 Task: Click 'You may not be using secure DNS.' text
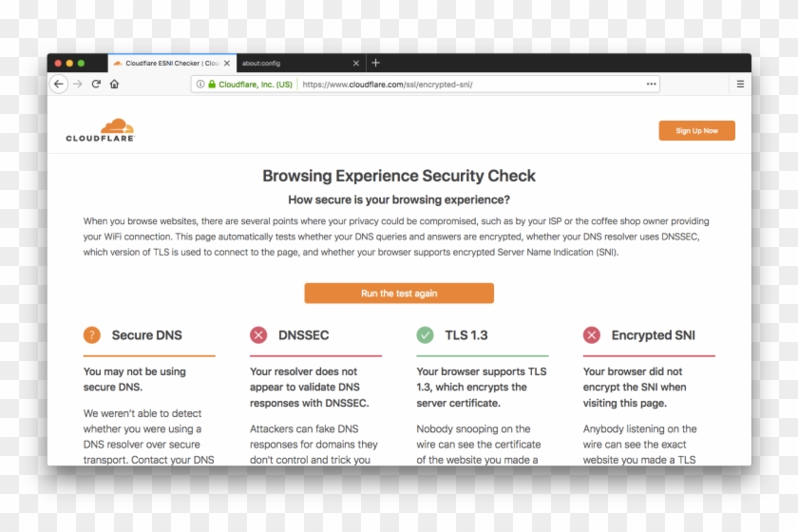pyautogui.click(x=134, y=379)
